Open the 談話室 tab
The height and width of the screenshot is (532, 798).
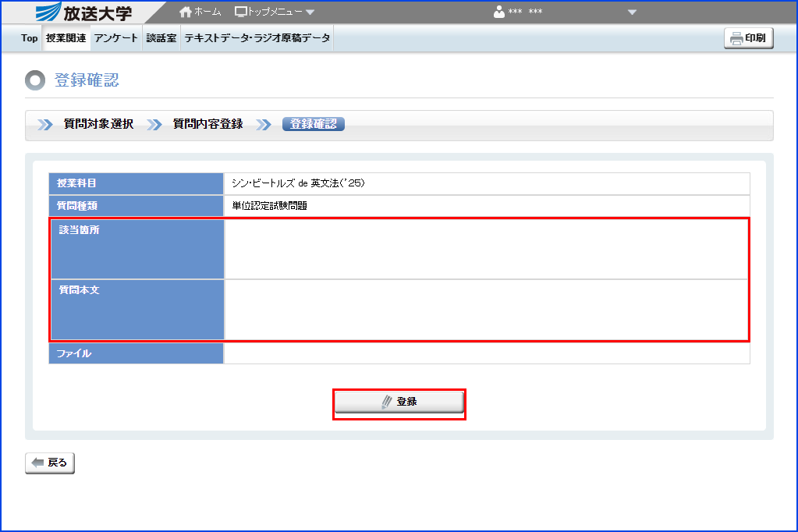coord(161,37)
